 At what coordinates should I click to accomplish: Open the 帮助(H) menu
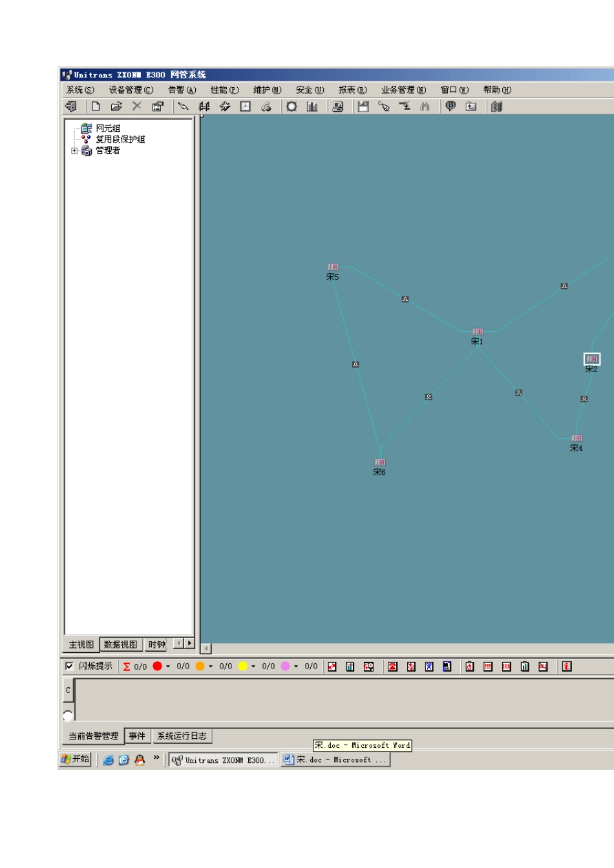point(497,90)
